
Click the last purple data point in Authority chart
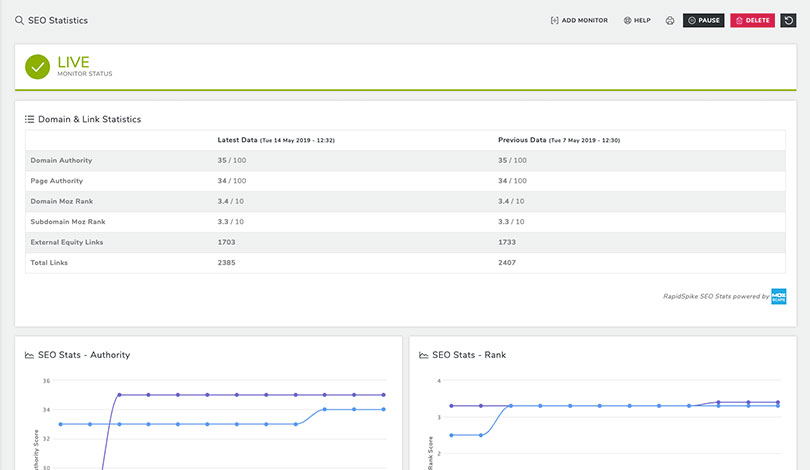(x=383, y=395)
